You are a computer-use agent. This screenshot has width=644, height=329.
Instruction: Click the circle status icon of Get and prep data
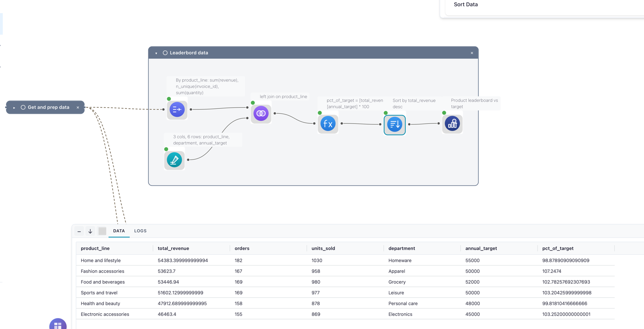tap(23, 107)
